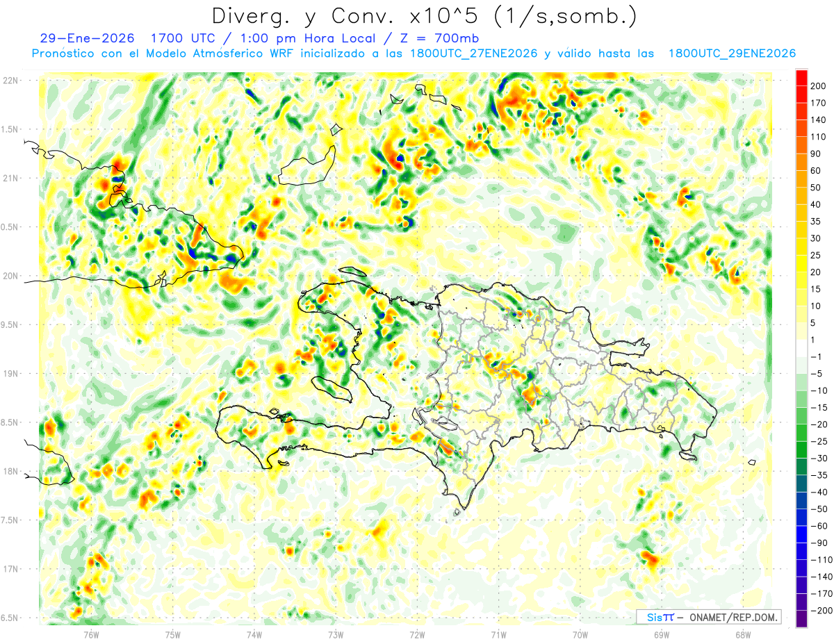Click the '21N' latitude axis label

click(11, 178)
